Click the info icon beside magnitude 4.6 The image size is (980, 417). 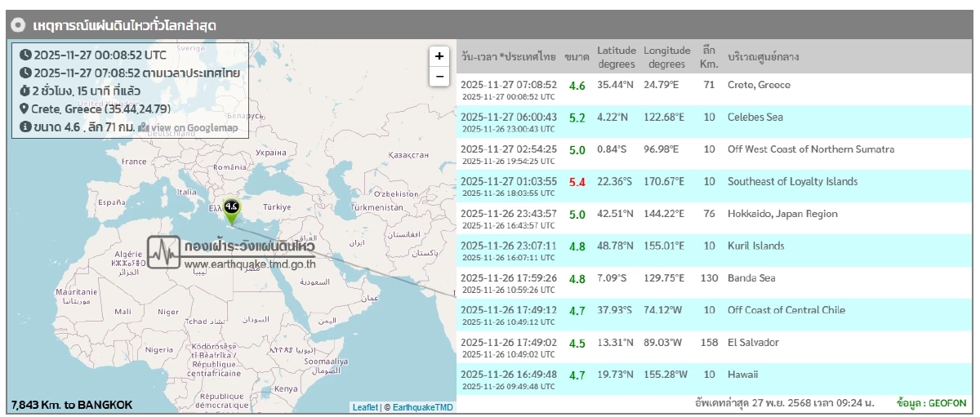click(x=25, y=127)
